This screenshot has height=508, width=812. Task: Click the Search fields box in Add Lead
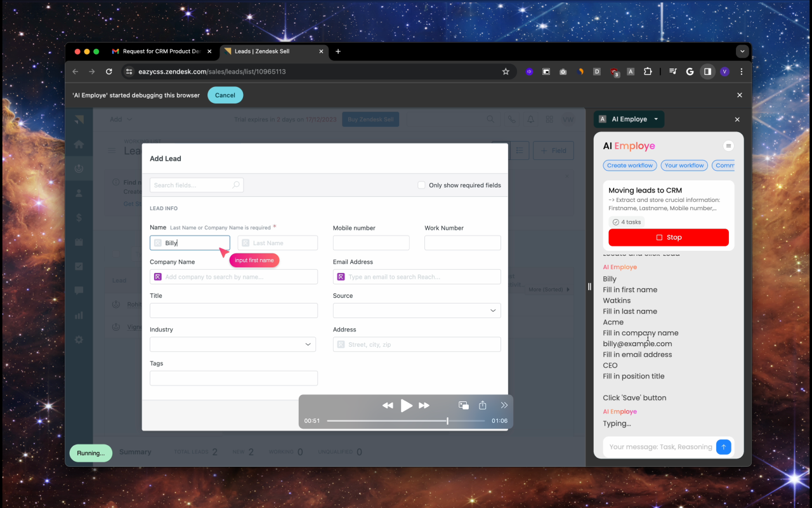coord(197,185)
